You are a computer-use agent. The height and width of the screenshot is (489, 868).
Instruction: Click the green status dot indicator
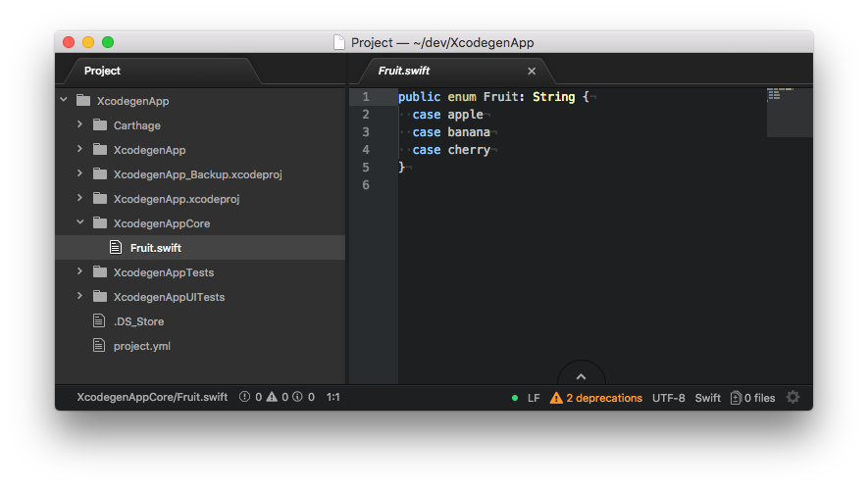[515, 398]
